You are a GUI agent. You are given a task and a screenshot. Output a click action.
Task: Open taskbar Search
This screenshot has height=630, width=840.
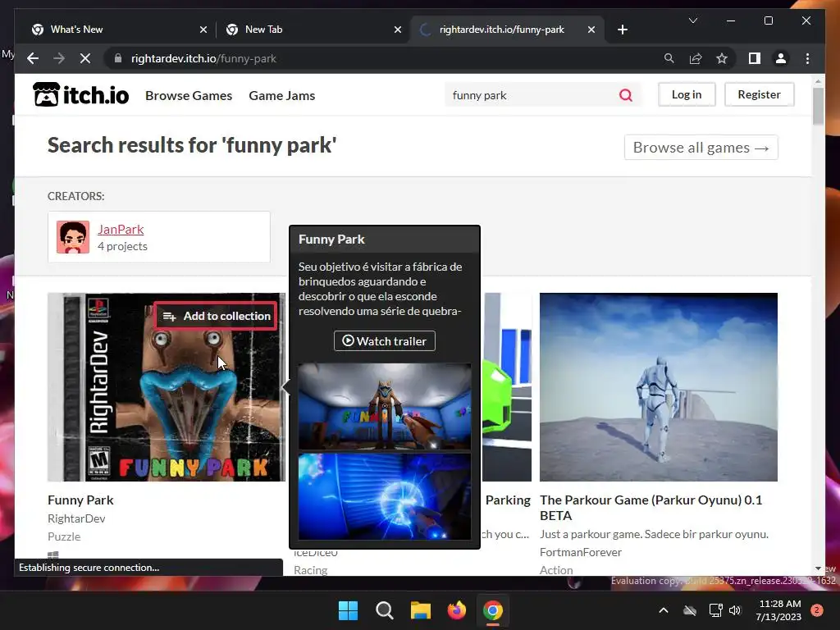384,610
